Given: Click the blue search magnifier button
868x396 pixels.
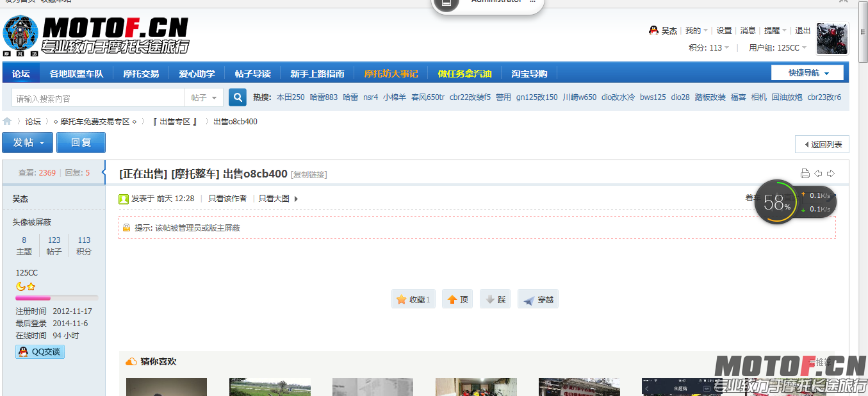Looking at the screenshot, I should [x=238, y=97].
